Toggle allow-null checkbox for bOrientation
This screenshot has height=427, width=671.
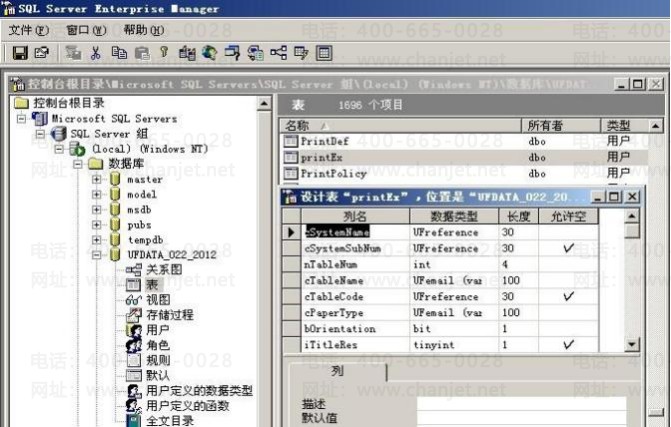coord(568,329)
